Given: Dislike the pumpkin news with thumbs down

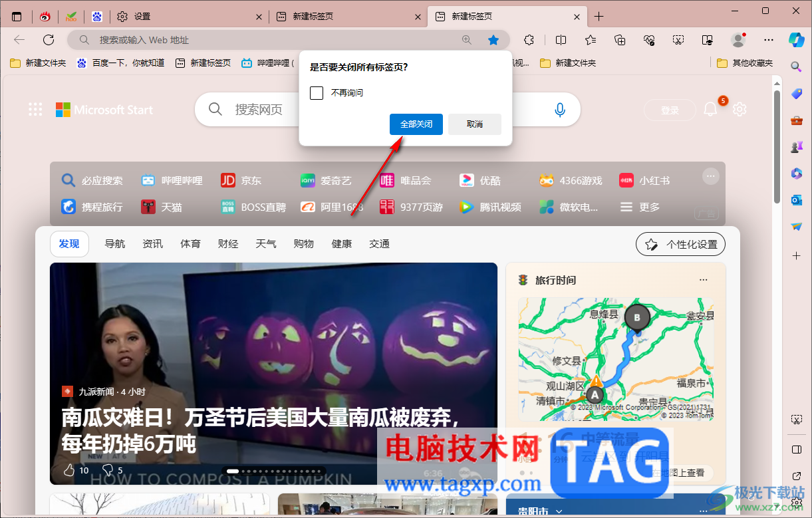Looking at the screenshot, I should [x=107, y=470].
